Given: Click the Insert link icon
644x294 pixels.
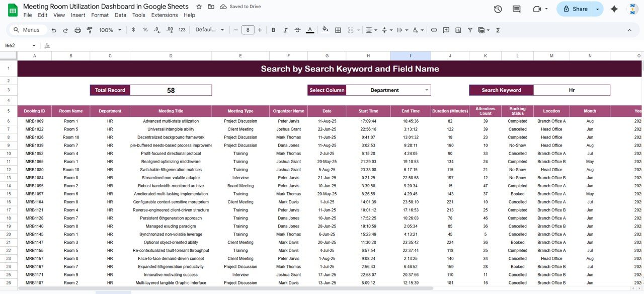Looking at the screenshot, I should click(434, 30).
